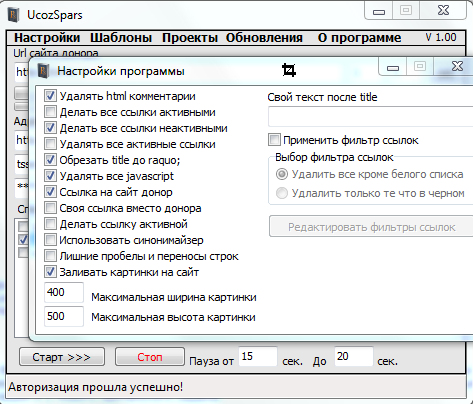The height and width of the screenshot is (404, 473).
Task: Select 'Удлалить только те что в черном' radio
Action: click(x=282, y=193)
